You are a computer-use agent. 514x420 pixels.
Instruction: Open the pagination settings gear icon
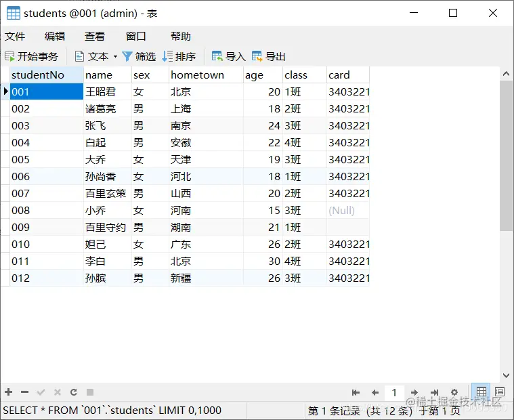coord(454,392)
